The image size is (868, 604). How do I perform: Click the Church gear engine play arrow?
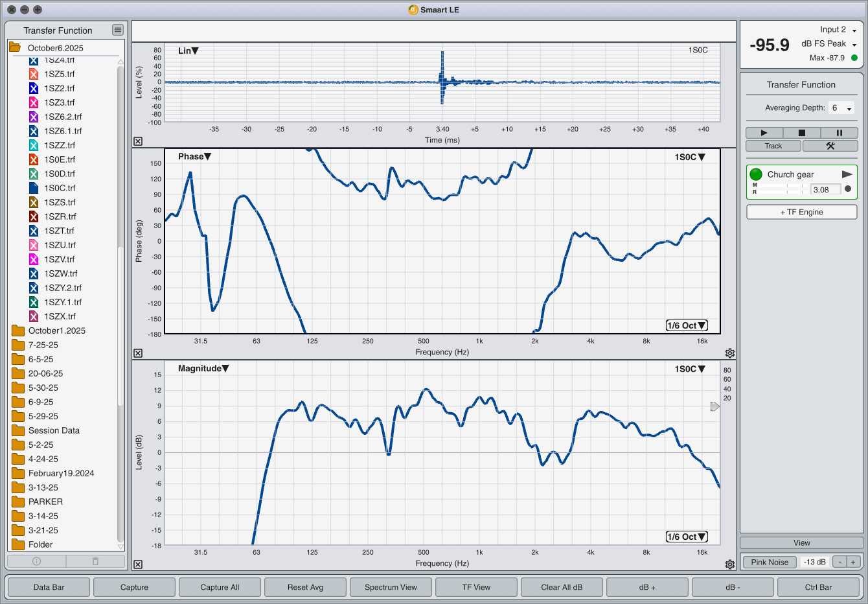coord(847,174)
